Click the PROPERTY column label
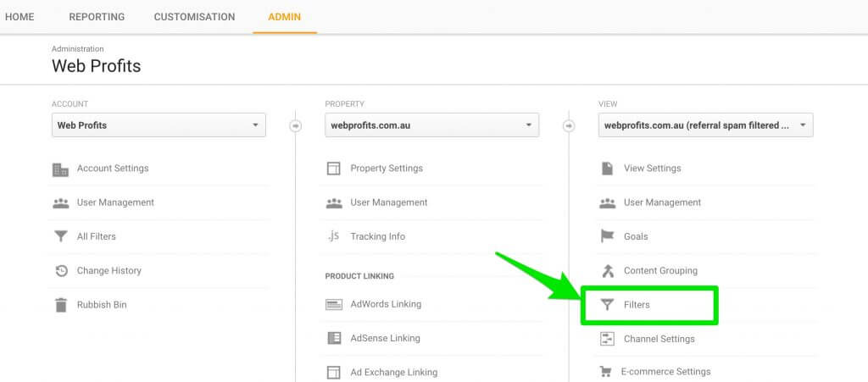The image size is (868, 382). pyautogui.click(x=344, y=104)
